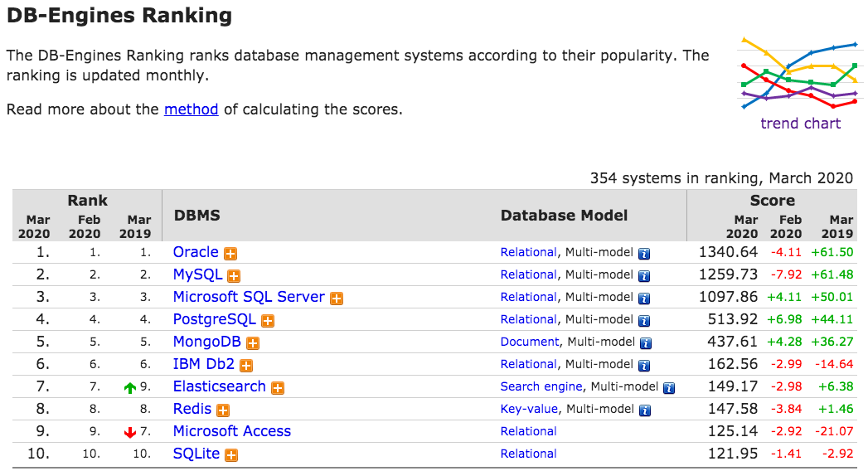Click the info icon in the Elasticsearch row

click(669, 388)
